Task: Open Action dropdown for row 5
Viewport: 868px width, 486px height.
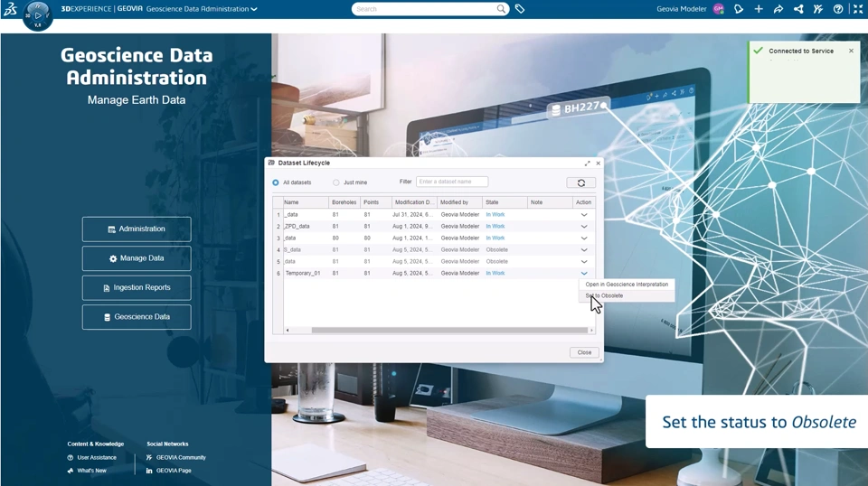Action: pos(584,262)
